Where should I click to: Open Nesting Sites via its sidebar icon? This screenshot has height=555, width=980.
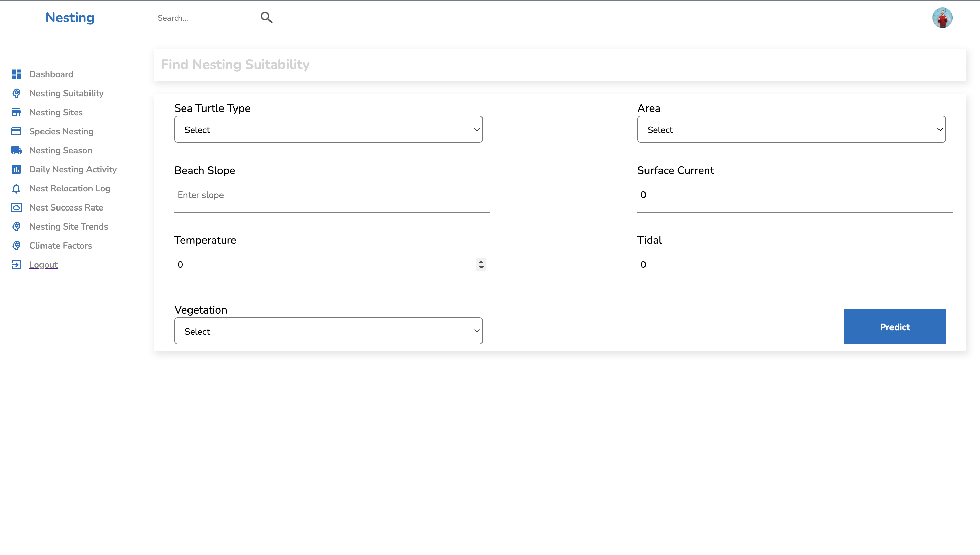point(16,112)
